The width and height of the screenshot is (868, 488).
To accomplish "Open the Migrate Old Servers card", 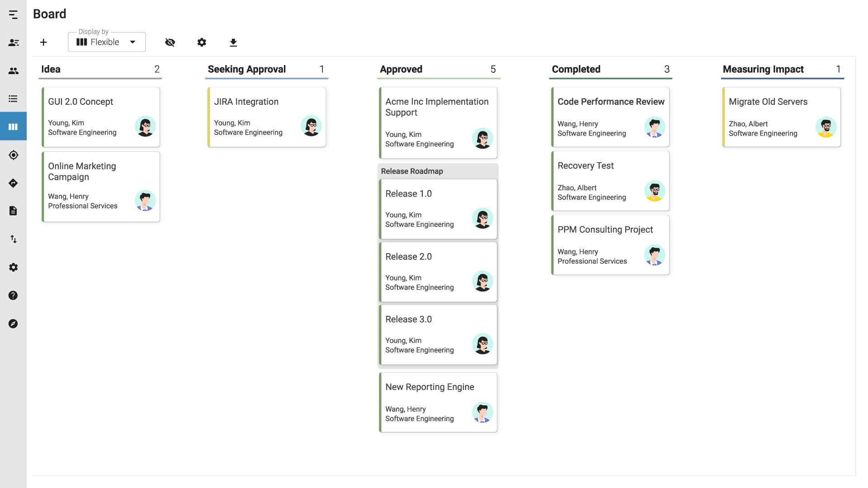I will click(x=768, y=102).
